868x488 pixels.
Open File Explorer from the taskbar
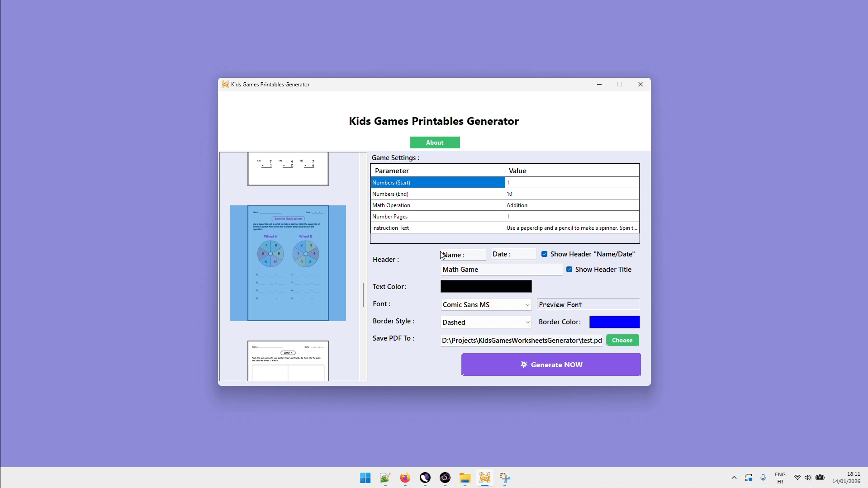pyautogui.click(x=465, y=478)
